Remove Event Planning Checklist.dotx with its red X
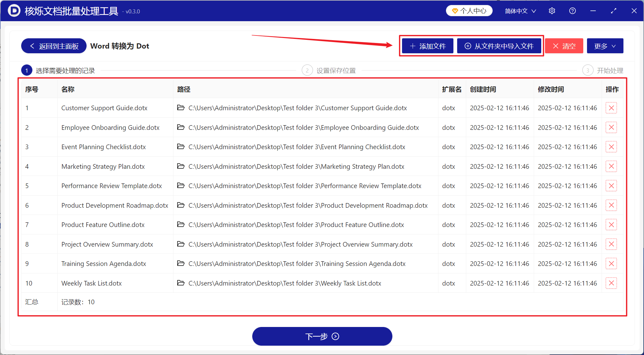Screen dimensions: 644x355 click(x=611, y=147)
